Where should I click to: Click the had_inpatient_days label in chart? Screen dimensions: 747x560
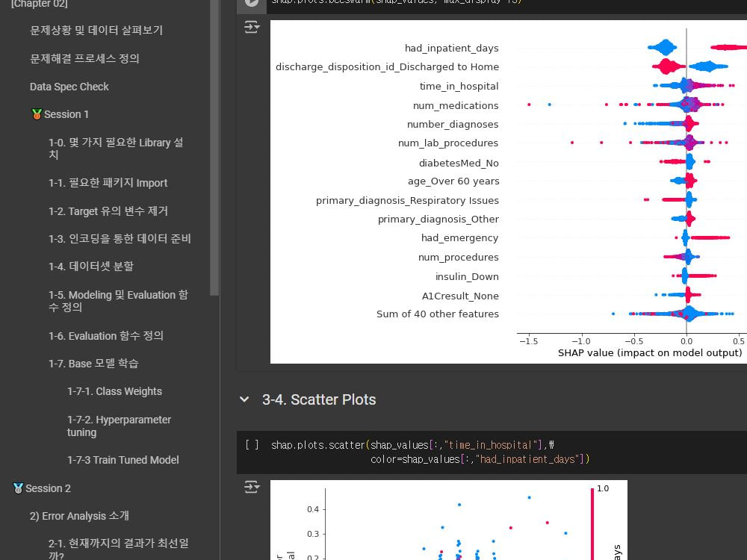pos(451,48)
